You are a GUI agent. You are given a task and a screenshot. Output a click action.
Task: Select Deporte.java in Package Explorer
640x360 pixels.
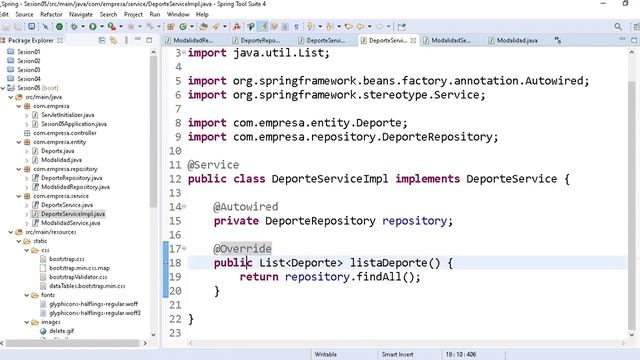pyautogui.click(x=58, y=151)
